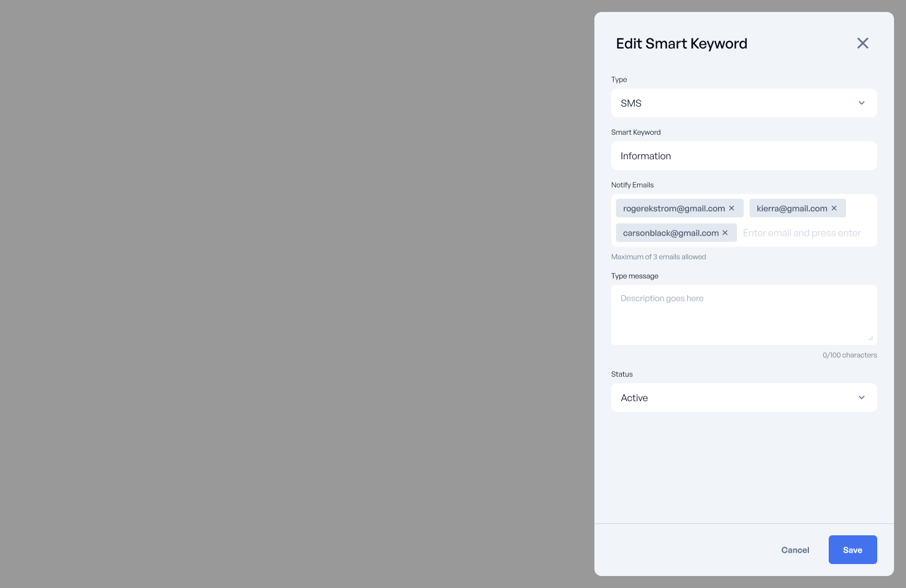The image size is (906, 588).
Task: Select the kierra@gmail.com email tag
Action: click(792, 208)
